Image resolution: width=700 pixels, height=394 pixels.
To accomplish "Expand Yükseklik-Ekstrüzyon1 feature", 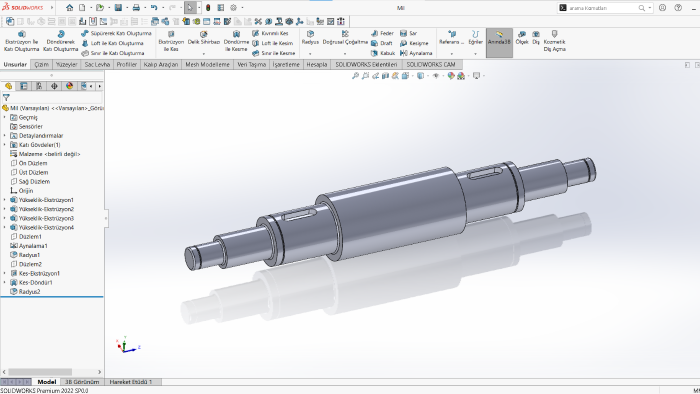I will [x=4, y=200].
